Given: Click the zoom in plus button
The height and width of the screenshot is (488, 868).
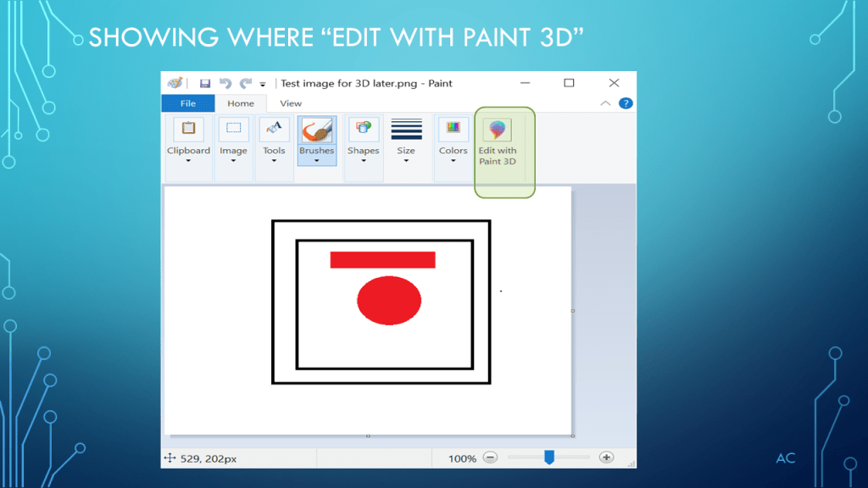Looking at the screenshot, I should click(x=606, y=457).
